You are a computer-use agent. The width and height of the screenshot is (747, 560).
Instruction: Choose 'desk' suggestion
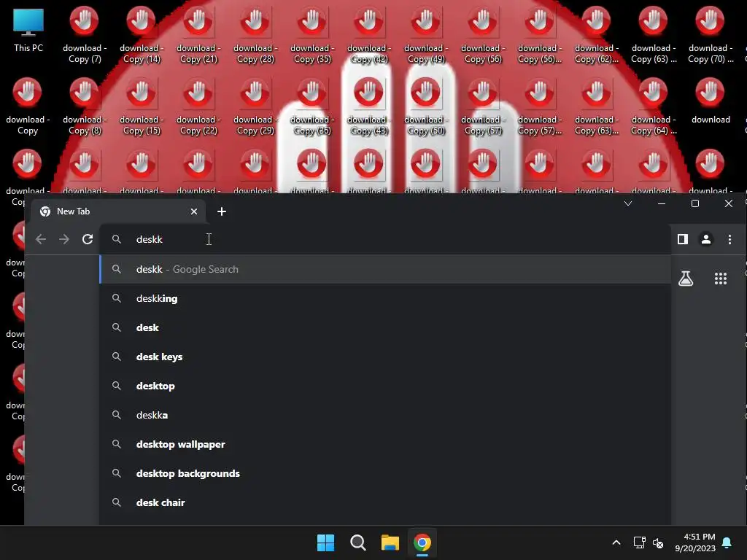385,327
